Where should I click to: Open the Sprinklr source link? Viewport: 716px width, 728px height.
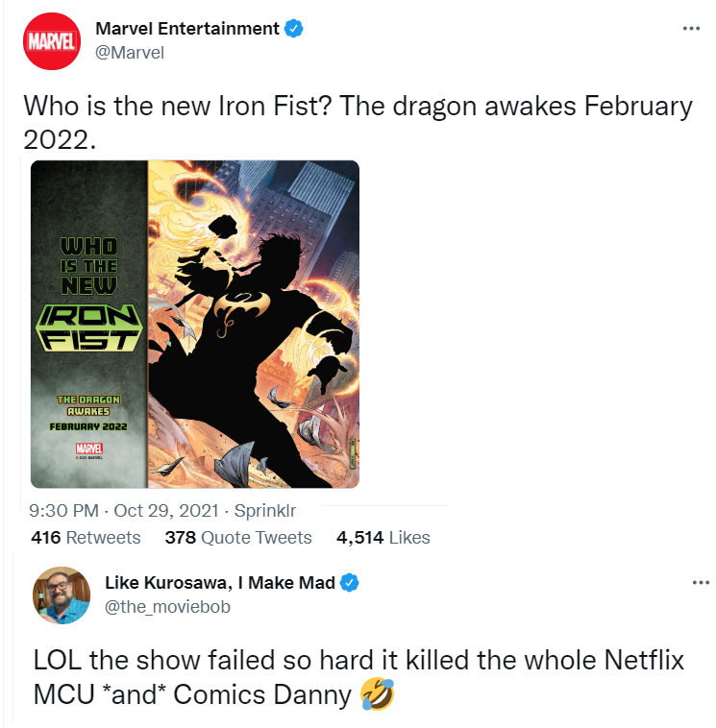coord(265,511)
